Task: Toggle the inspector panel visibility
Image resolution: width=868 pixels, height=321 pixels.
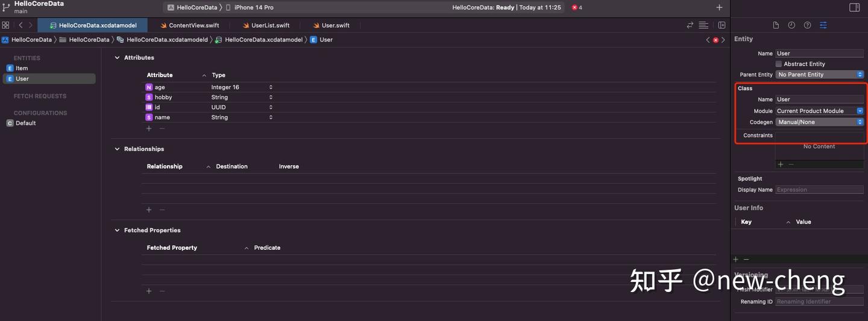Action: coord(854,7)
